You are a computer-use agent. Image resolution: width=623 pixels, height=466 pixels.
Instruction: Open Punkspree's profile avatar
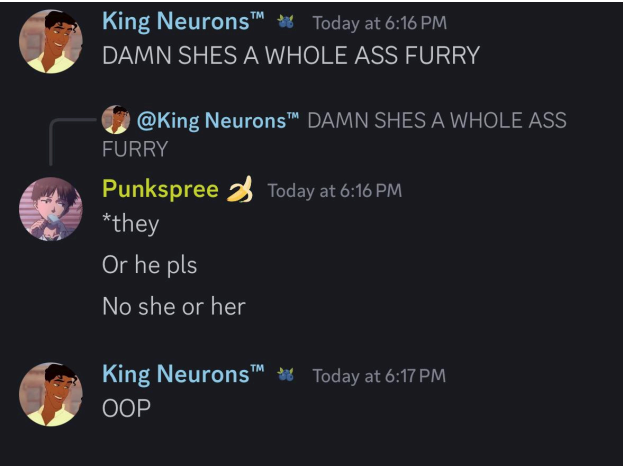(51, 209)
